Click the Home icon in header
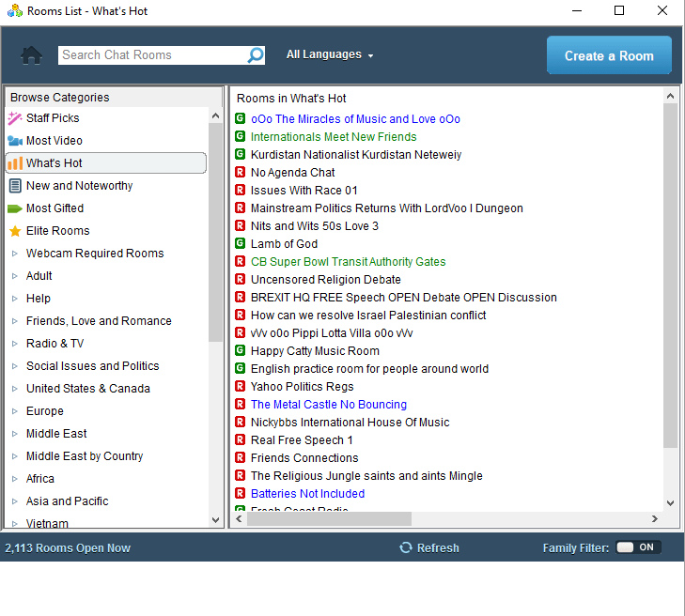 [32, 55]
